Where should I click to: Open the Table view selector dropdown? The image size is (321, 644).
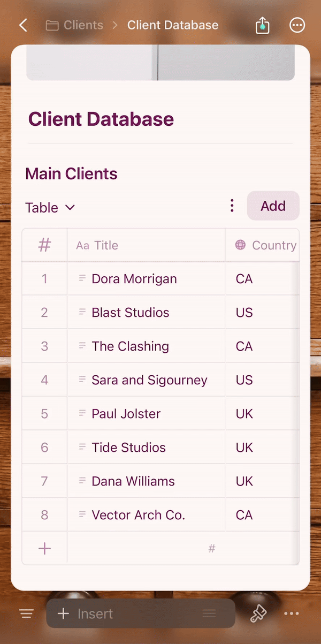(50, 207)
